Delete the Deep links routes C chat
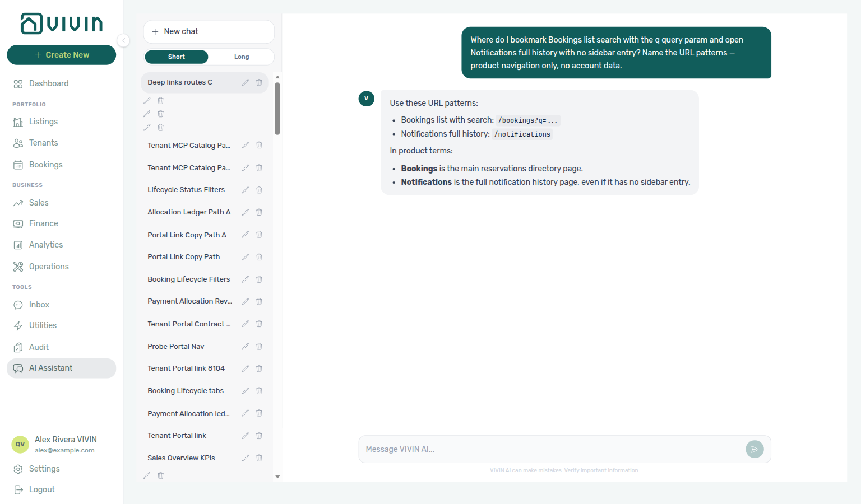This screenshot has width=861, height=504. click(x=259, y=82)
